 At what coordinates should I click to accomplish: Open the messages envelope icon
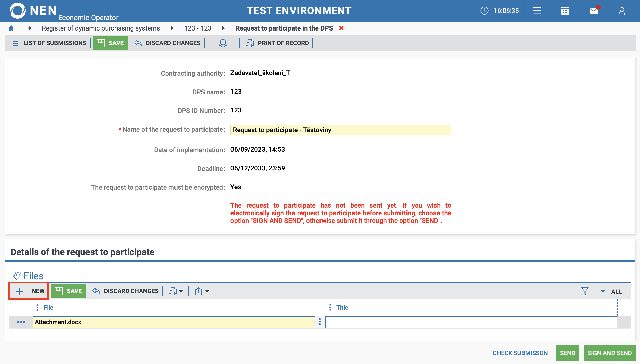pos(593,11)
